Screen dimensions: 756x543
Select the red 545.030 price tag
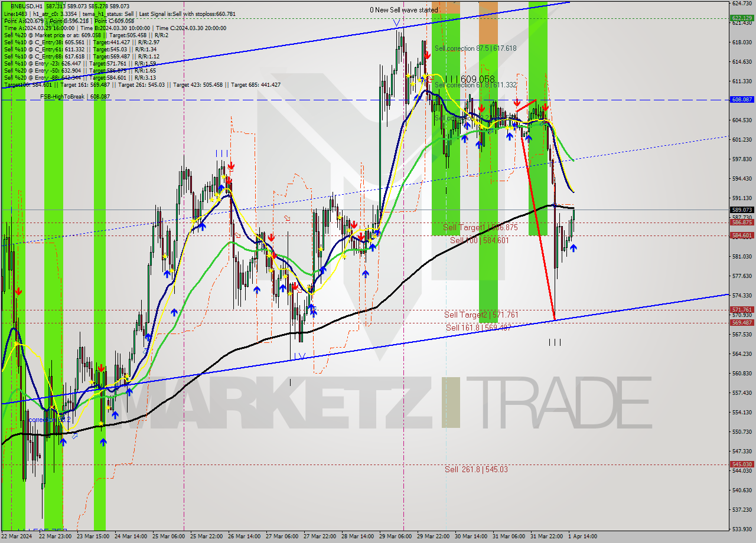742,465
